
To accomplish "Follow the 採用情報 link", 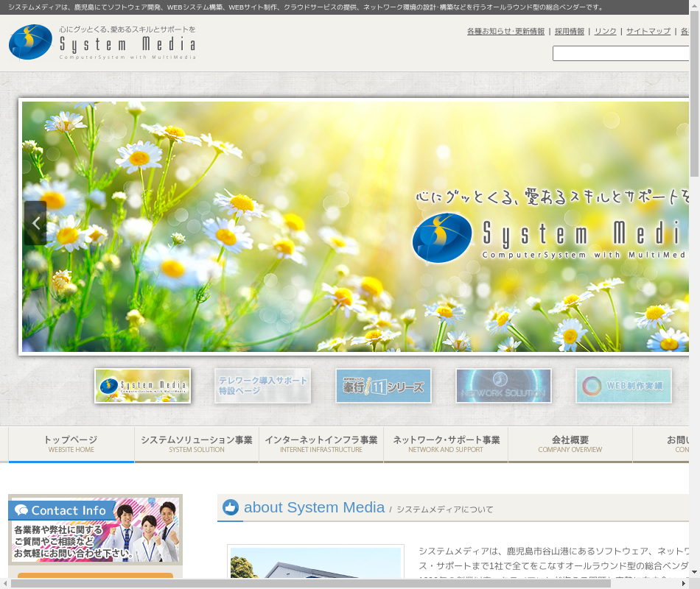I will click(x=570, y=32).
